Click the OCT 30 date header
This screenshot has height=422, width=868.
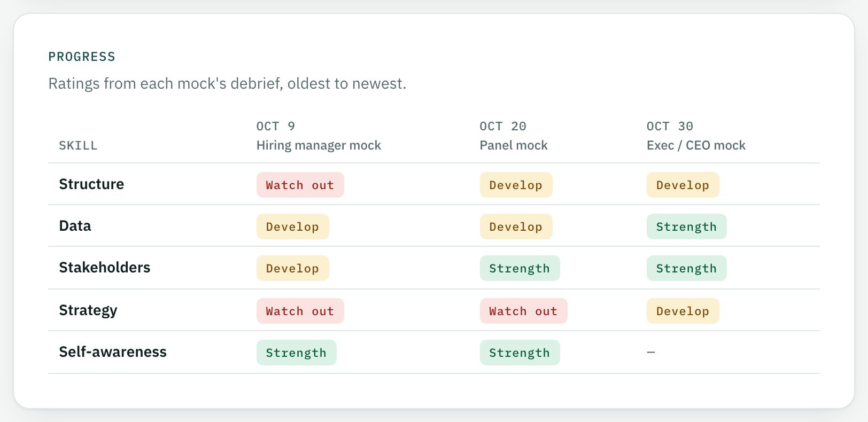click(x=670, y=126)
